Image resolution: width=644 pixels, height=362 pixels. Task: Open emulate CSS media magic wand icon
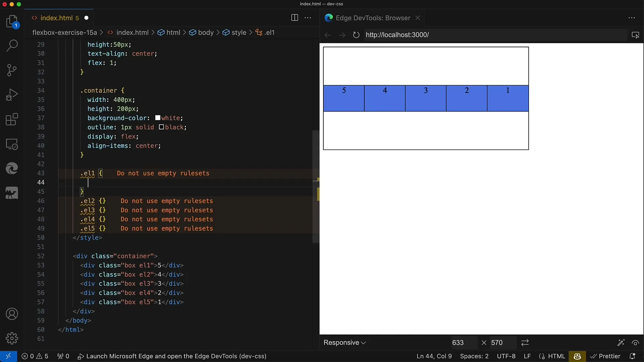[621, 343]
